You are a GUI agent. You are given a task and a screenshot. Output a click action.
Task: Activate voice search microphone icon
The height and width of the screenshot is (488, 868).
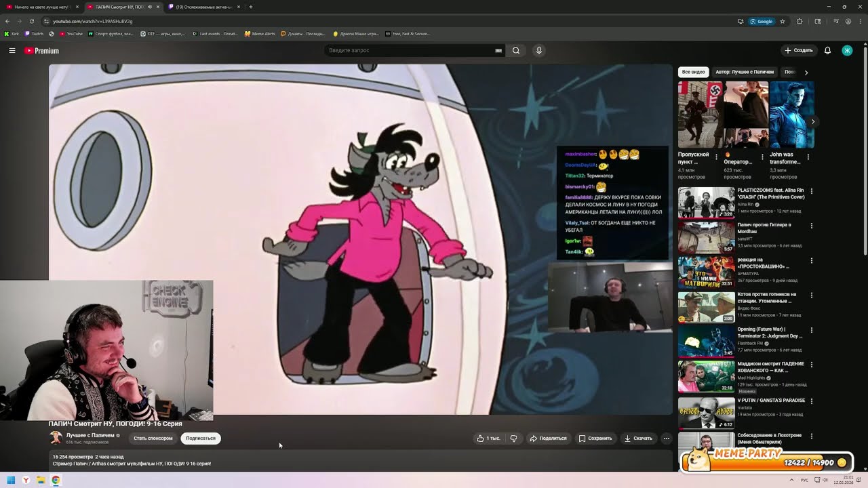539,50
